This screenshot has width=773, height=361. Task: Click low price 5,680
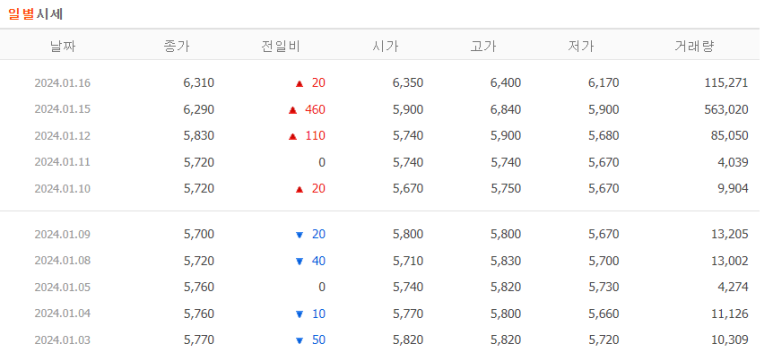click(604, 136)
